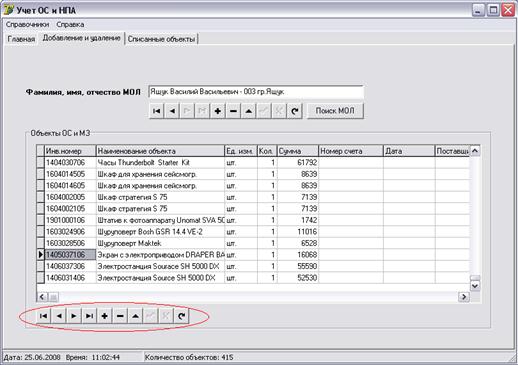This screenshot has width=518, height=365.
Task: Go to first record in MOL navigator
Action: click(x=157, y=111)
